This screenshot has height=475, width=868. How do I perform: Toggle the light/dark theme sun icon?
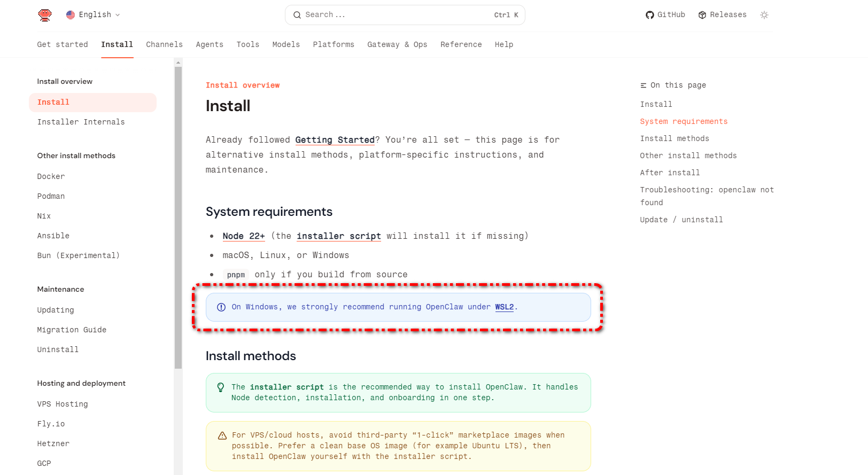(x=764, y=15)
